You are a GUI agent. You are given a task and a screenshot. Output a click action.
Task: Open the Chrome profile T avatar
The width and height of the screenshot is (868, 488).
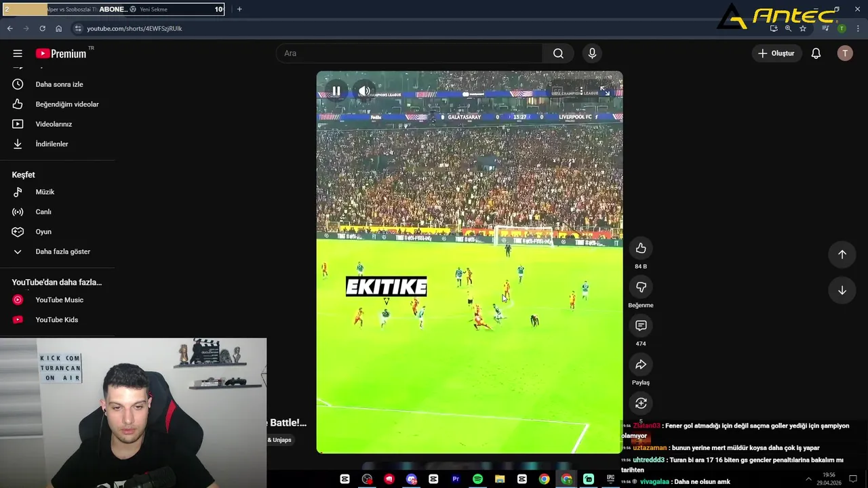click(842, 28)
